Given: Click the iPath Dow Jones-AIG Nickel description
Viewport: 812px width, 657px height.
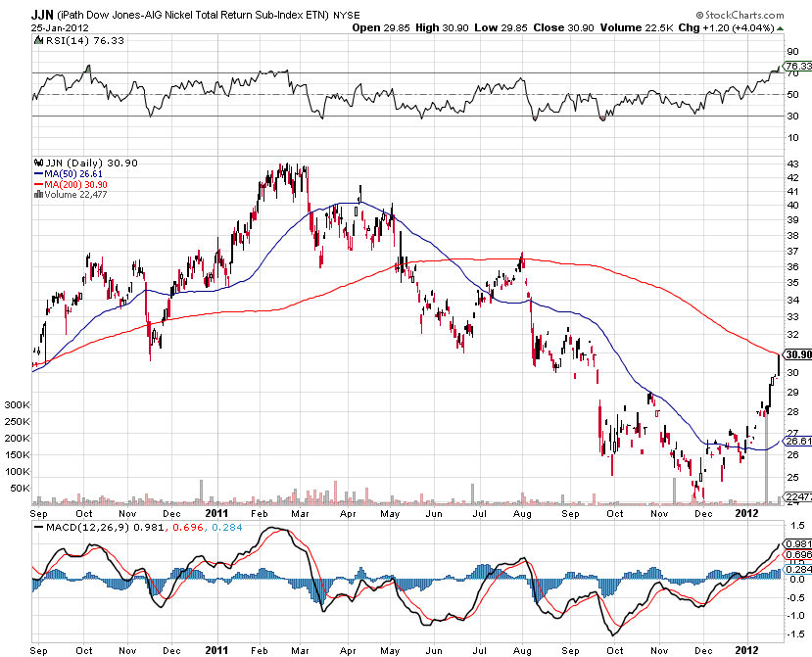Looking at the screenshot, I should pyautogui.click(x=193, y=15).
